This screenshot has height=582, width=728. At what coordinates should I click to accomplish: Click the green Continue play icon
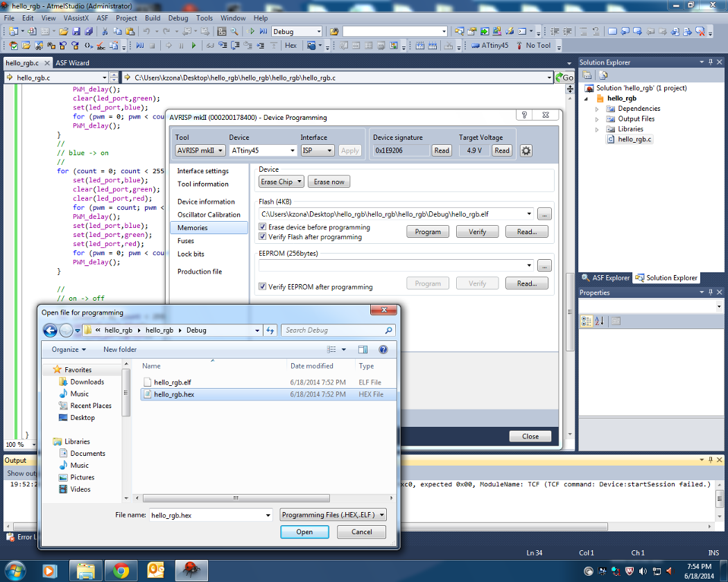tap(193, 46)
